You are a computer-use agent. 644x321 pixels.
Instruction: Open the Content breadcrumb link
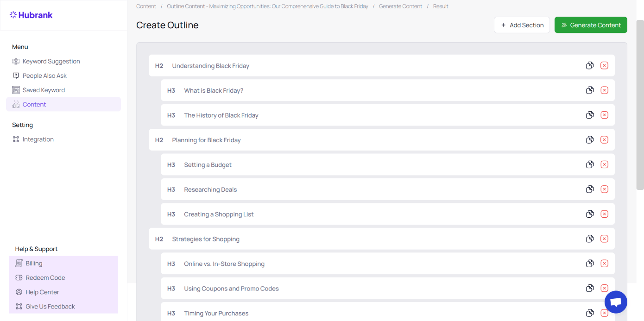tap(146, 6)
